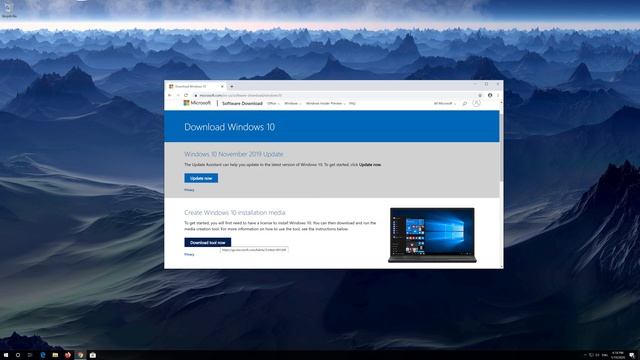Open the red flame app on taskbar

click(x=68, y=355)
